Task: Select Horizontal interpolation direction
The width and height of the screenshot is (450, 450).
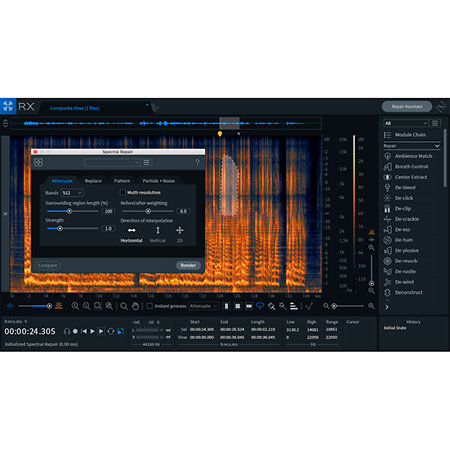Action: [132, 234]
